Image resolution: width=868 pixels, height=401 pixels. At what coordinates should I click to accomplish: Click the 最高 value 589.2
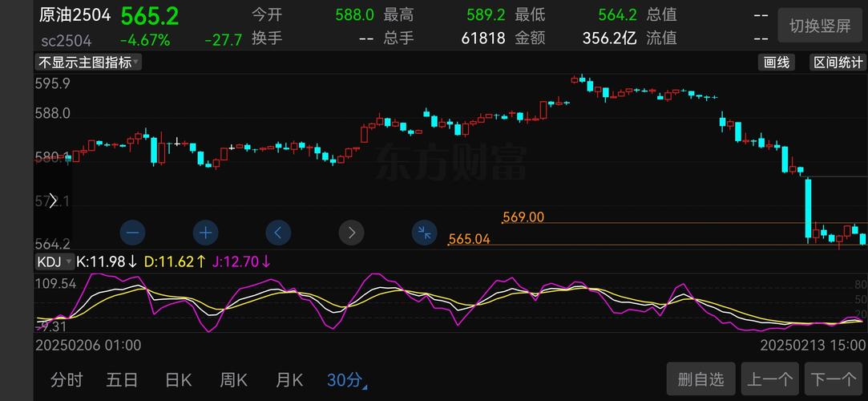pos(486,15)
